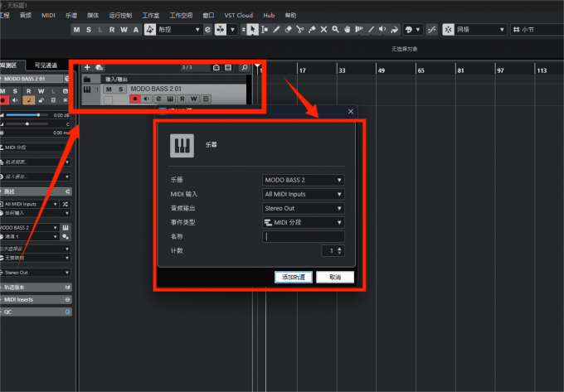Screen dimensions: 564x392
Task: Click the 名称 name input field
Action: coord(304,236)
